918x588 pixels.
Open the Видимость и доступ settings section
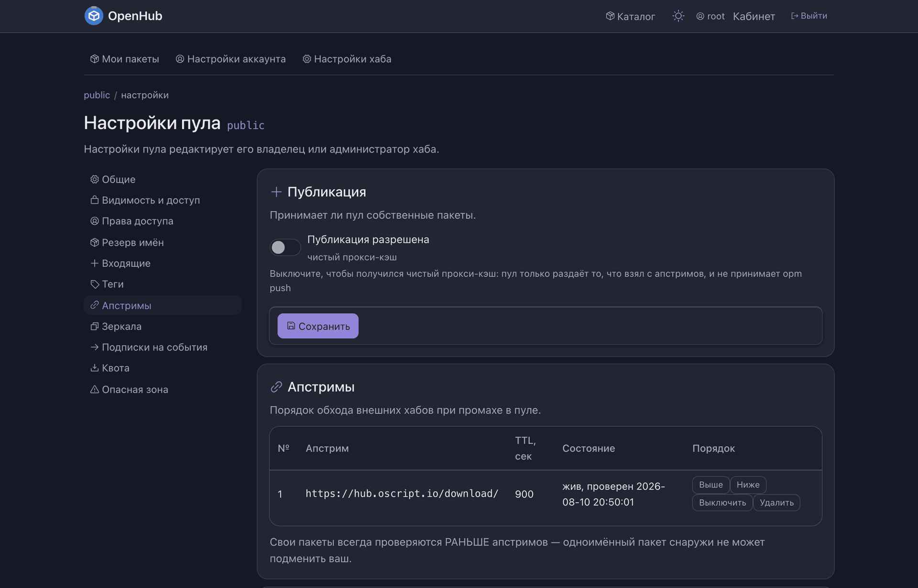point(163,200)
